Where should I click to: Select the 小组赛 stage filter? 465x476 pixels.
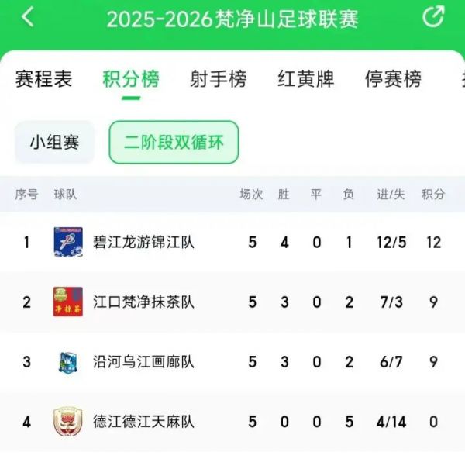pos(55,142)
